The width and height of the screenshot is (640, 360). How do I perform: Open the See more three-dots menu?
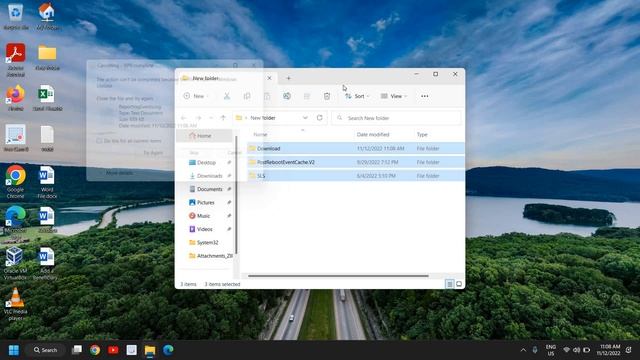click(x=424, y=96)
